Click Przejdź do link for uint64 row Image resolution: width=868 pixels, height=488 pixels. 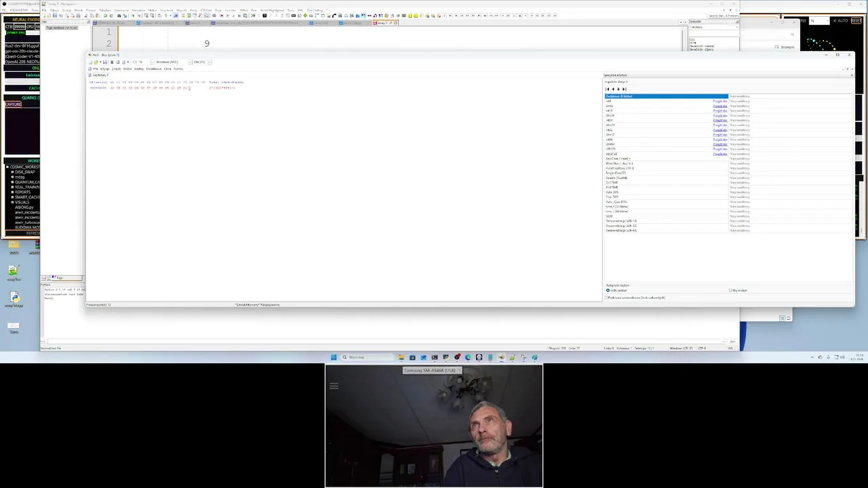(x=720, y=144)
